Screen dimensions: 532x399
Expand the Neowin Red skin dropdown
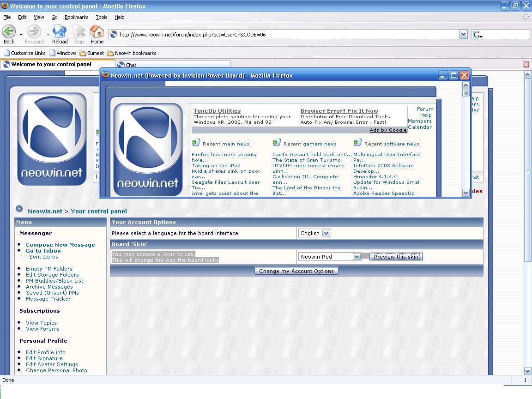tap(356, 257)
